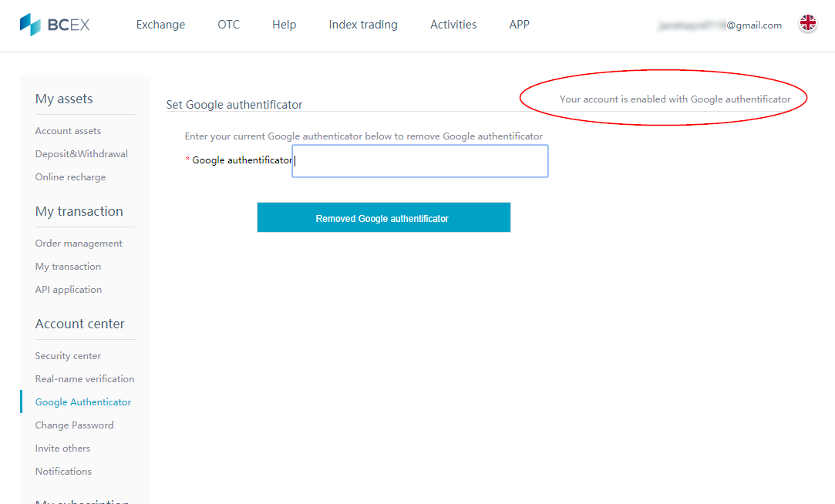The height and width of the screenshot is (504, 835).
Task: Focus the Google authentificator code field
Action: tap(420, 161)
